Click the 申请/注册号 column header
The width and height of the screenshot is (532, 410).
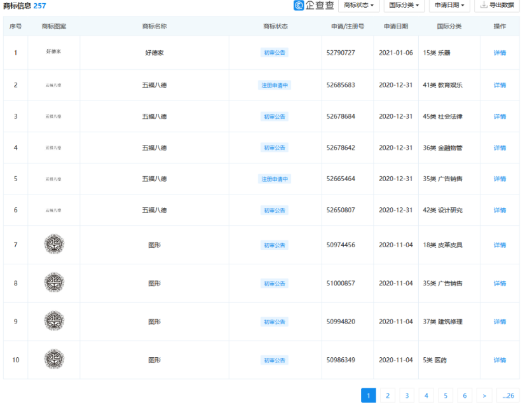(x=348, y=26)
